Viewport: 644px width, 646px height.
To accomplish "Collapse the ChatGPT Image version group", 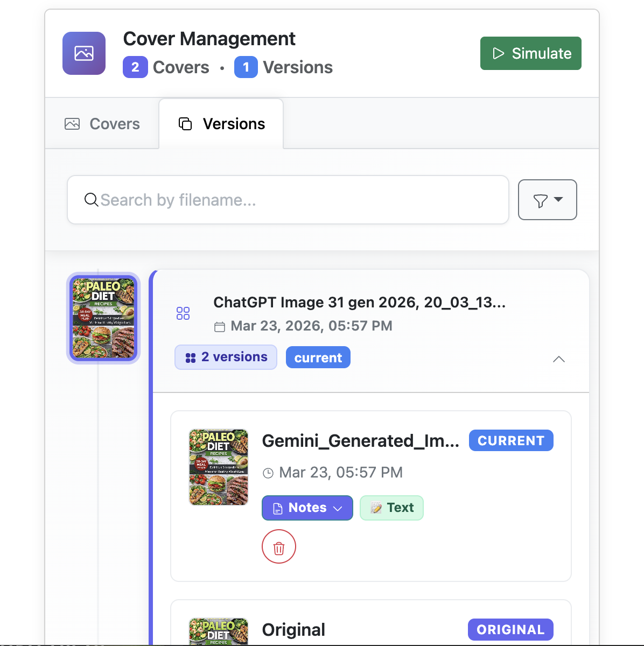I will tap(559, 359).
